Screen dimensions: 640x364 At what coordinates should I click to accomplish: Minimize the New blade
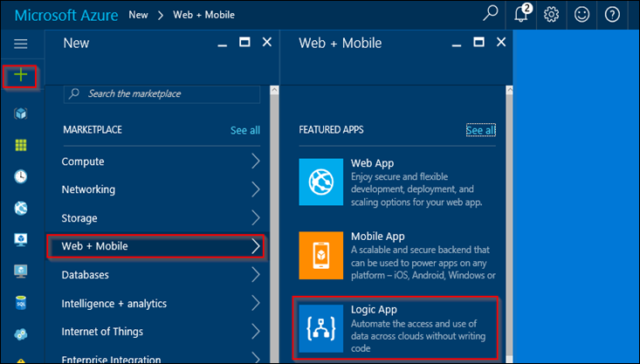tap(222, 45)
